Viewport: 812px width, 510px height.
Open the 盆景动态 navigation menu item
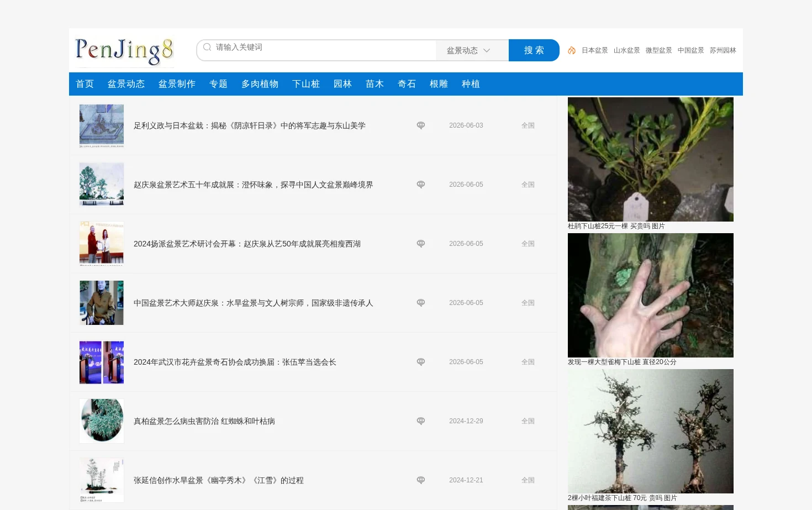pyautogui.click(x=126, y=84)
